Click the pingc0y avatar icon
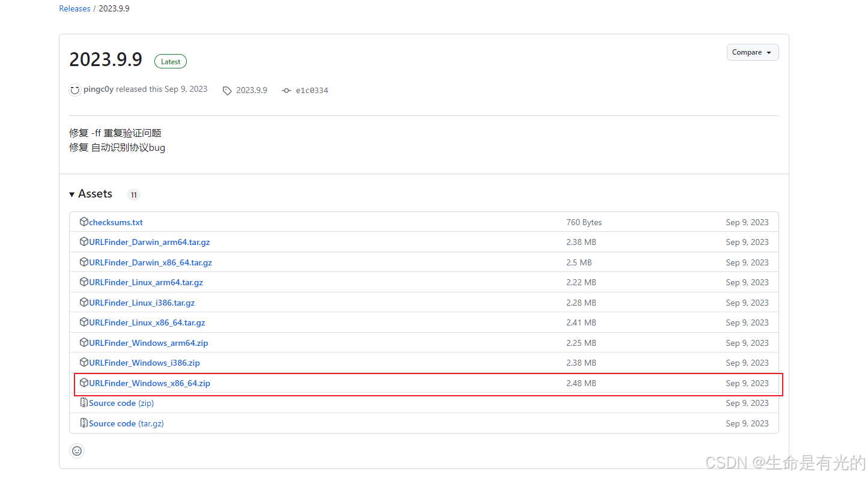868x478 pixels. pos(75,90)
